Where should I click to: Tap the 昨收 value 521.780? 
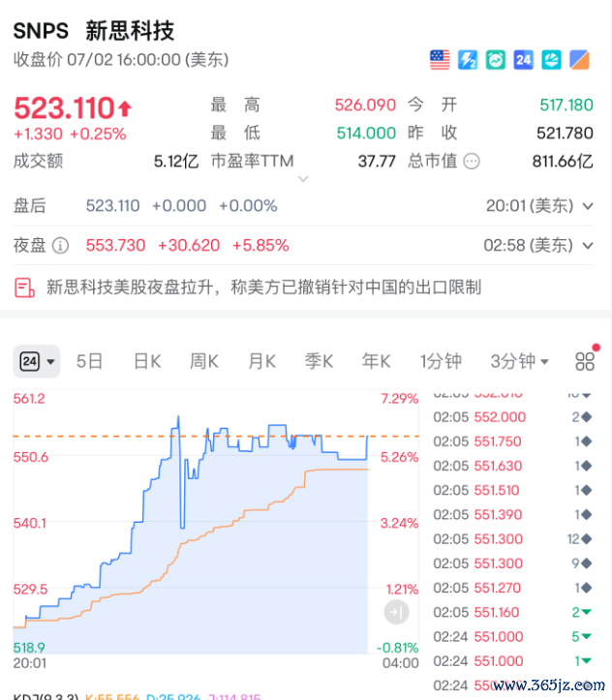tap(565, 133)
